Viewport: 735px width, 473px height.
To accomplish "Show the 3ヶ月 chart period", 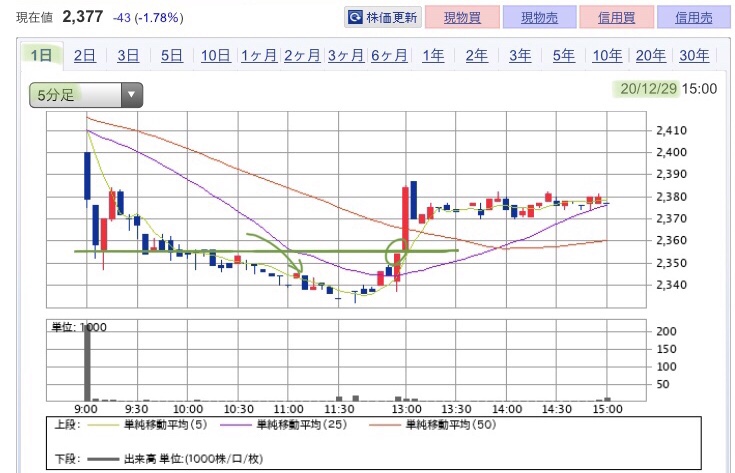I will 346,55.
